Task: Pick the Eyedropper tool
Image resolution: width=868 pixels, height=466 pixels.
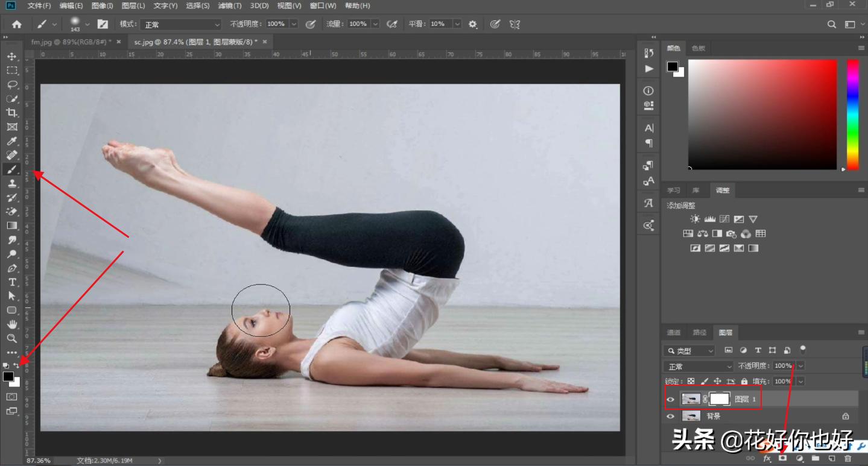Action: tap(11, 141)
